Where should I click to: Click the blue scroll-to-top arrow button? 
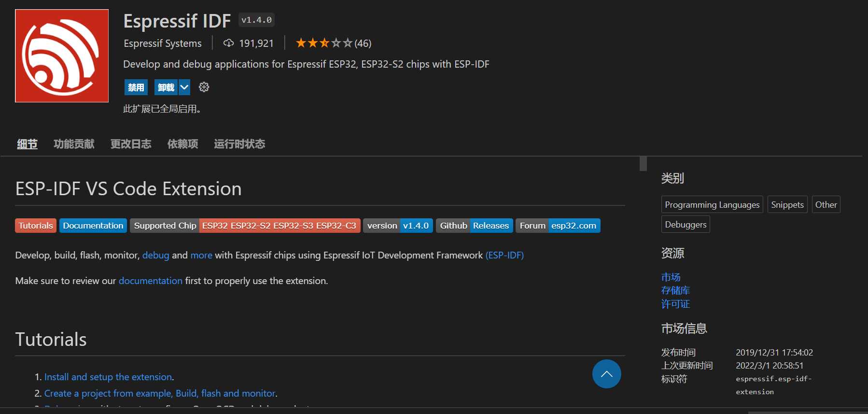606,374
